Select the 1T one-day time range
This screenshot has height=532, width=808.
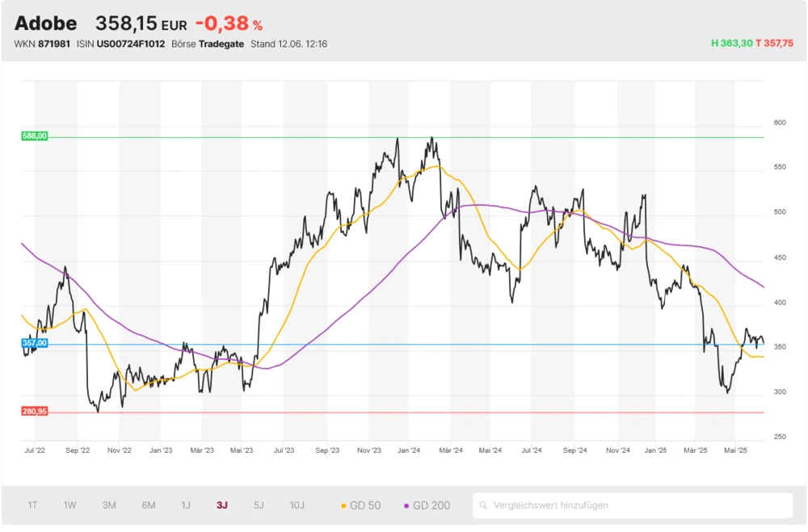click(x=32, y=505)
